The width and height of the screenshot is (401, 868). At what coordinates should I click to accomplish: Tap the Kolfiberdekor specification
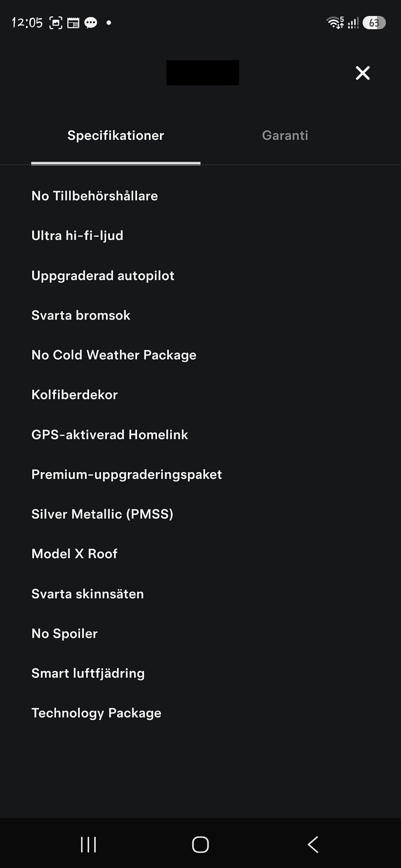[74, 395]
